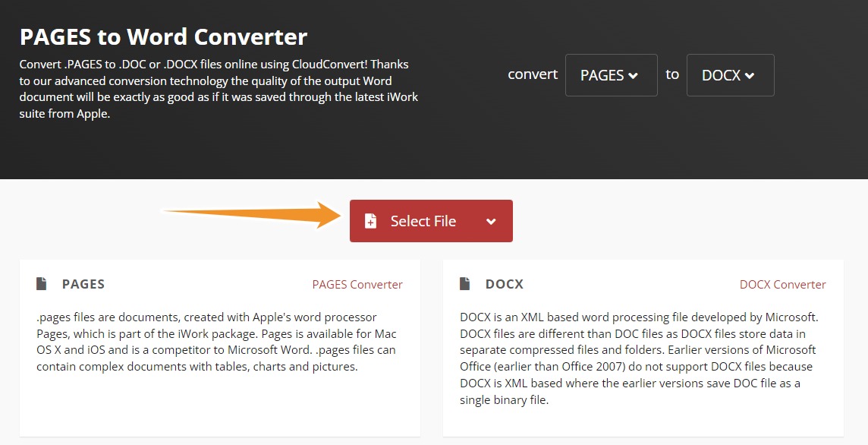Follow the DOCX Converter link
868x445 pixels.
pos(782,284)
